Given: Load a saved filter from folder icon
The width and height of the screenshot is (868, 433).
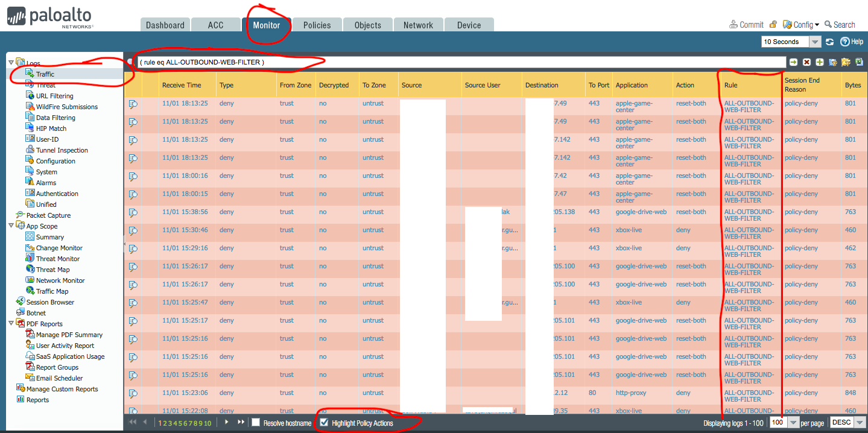Looking at the screenshot, I should (x=846, y=62).
